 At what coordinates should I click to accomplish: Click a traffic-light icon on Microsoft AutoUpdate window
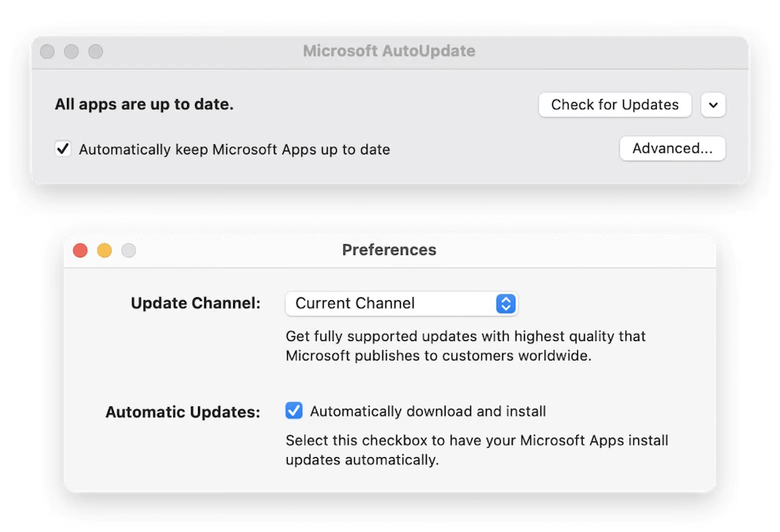(x=47, y=51)
